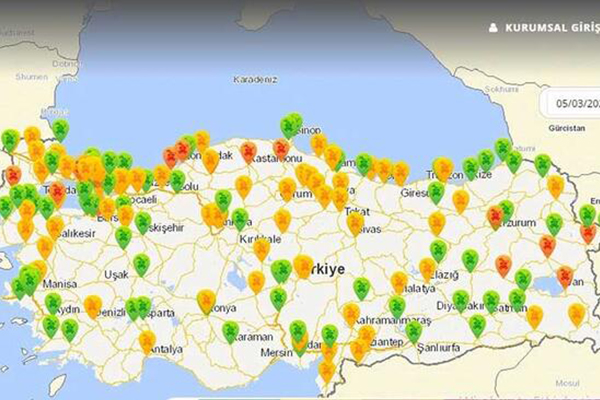Click the red marker on the Tekirdağ label
600x400 pixels.
point(58,193)
